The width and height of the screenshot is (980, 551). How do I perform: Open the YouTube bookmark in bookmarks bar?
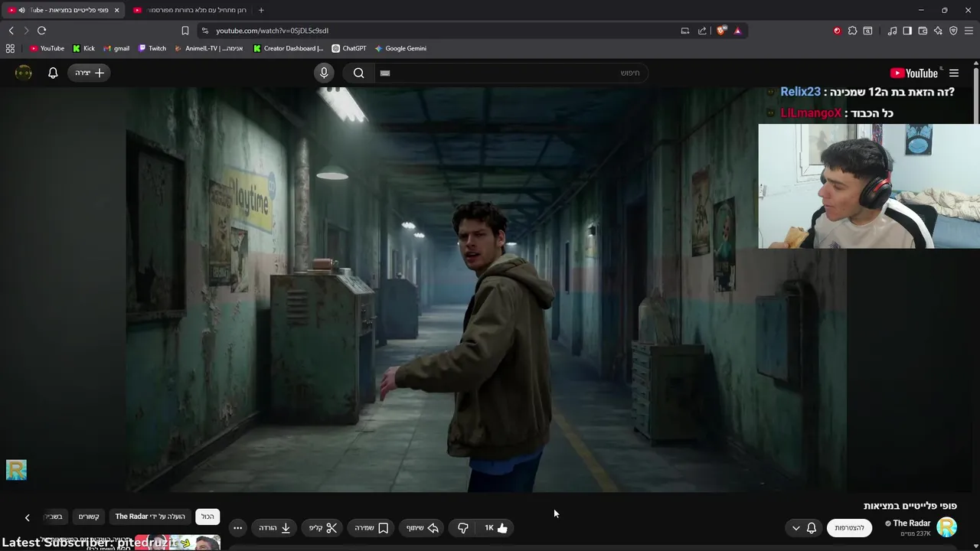click(47, 48)
